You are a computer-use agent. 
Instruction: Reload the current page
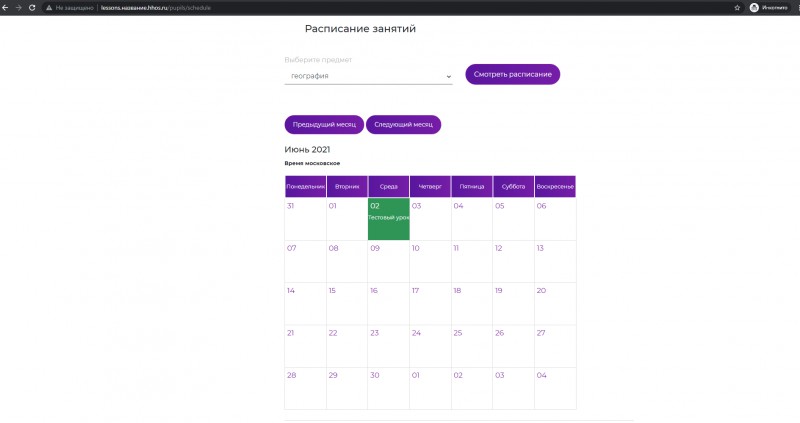point(32,7)
